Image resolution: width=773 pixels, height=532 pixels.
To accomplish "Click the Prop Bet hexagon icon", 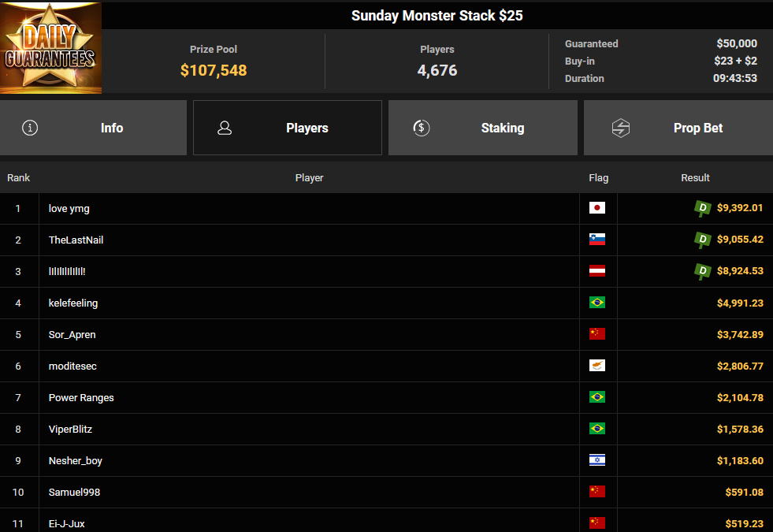I will (621, 128).
